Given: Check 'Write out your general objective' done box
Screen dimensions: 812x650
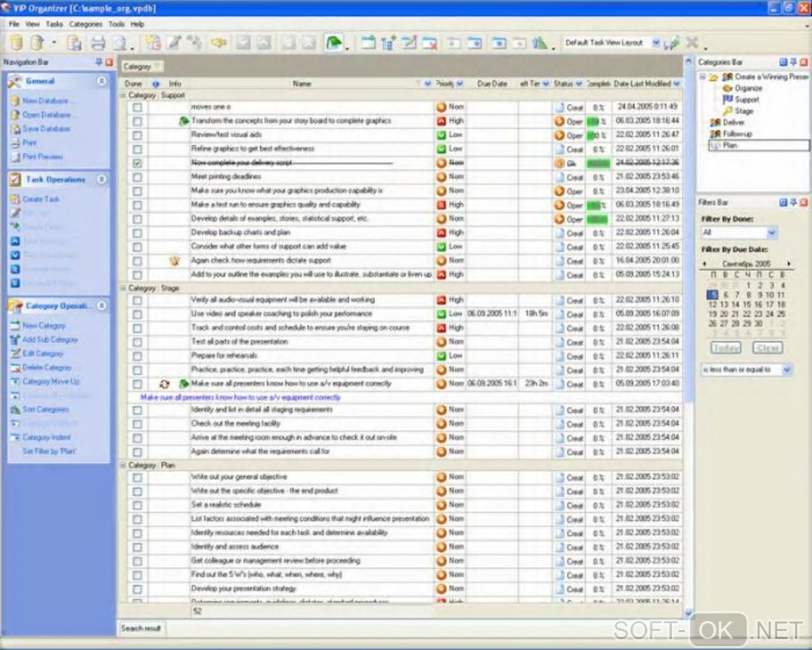Looking at the screenshot, I should coord(137,477).
